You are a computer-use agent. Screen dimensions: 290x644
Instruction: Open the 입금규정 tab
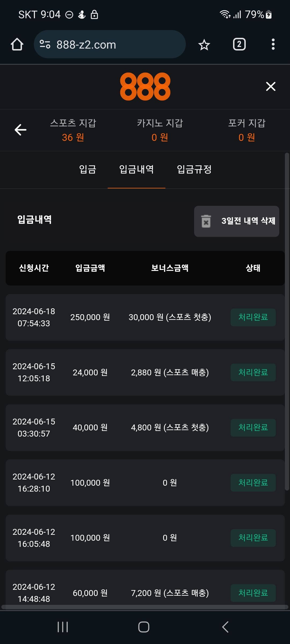point(194,169)
